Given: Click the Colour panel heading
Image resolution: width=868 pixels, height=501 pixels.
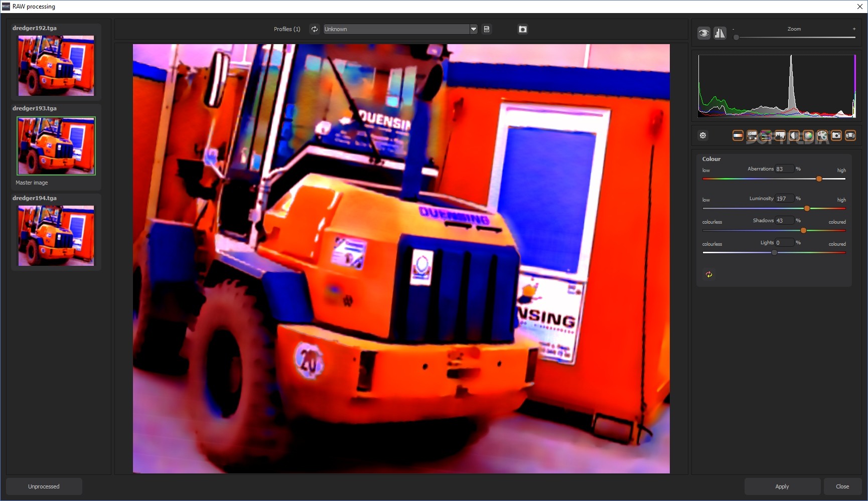Looking at the screenshot, I should pyautogui.click(x=711, y=159).
